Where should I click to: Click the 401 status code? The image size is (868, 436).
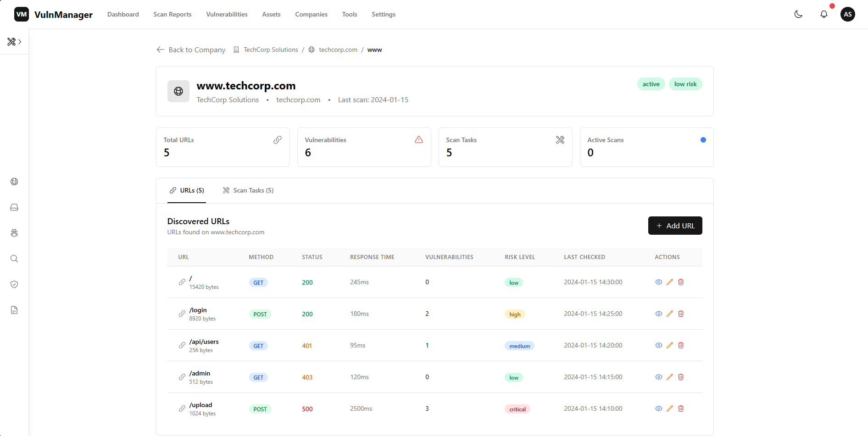[307, 346]
